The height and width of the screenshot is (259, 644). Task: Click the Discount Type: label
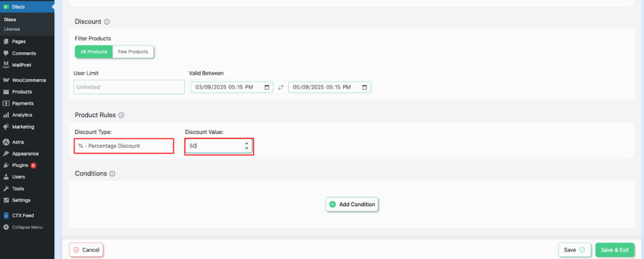[x=93, y=132]
